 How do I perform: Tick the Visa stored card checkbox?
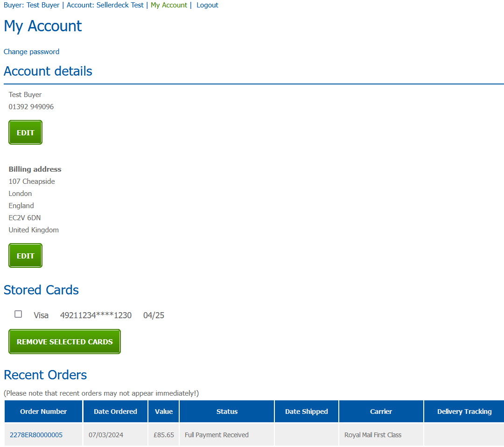pos(18,314)
